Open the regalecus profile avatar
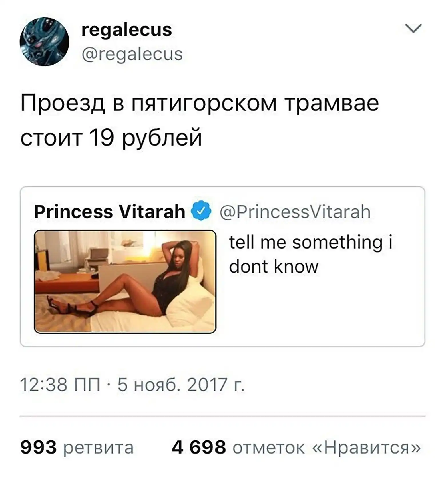Viewport: 448px width, 483px height. point(44,42)
